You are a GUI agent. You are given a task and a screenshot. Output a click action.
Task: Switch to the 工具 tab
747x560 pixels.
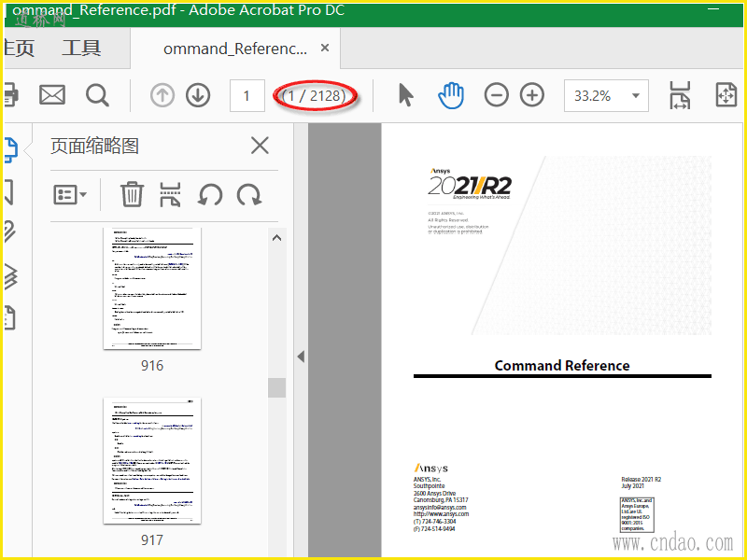tap(81, 49)
